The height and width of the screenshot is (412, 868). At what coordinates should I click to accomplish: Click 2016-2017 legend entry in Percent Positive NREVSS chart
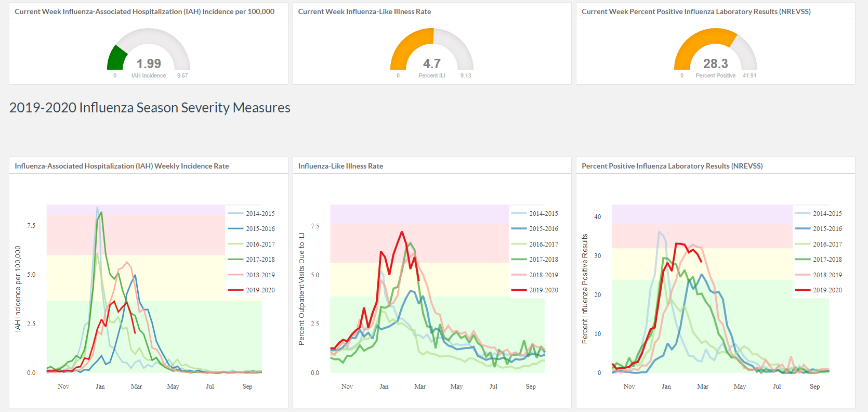coord(819,244)
